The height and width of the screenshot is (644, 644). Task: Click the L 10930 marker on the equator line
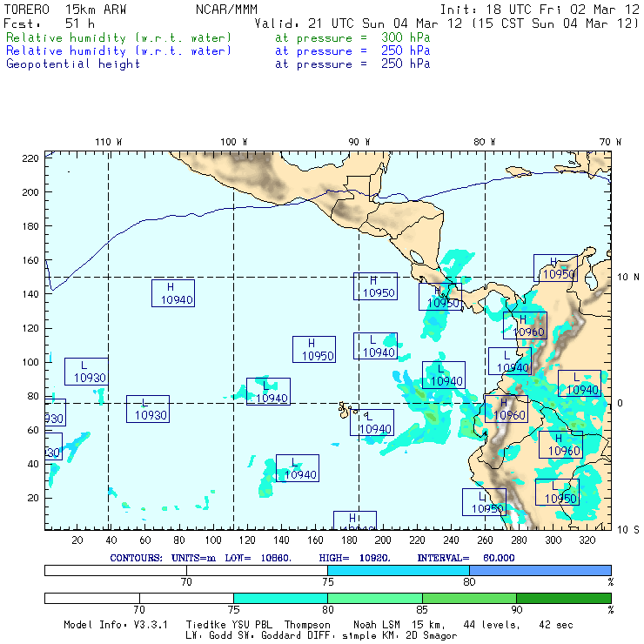click(147, 409)
